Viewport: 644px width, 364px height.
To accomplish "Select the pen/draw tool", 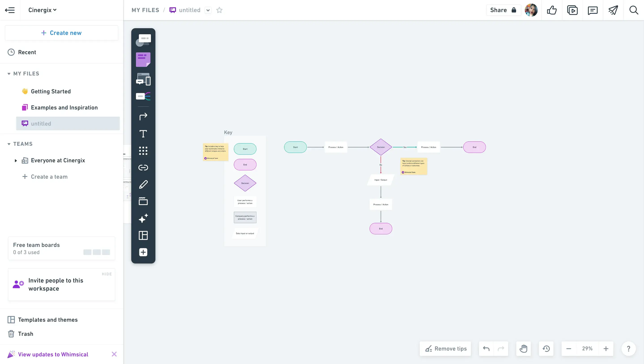I will tap(143, 185).
